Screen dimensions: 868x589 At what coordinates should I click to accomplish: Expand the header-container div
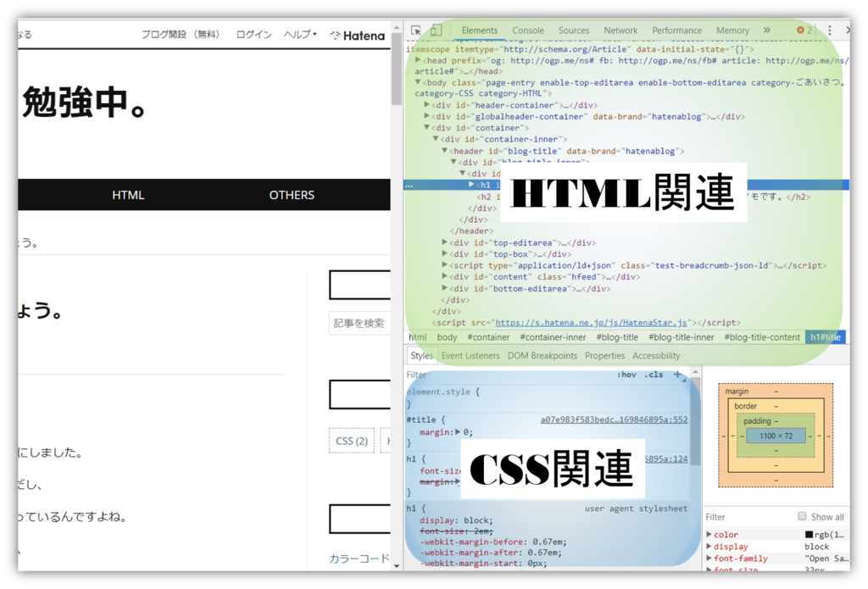pyautogui.click(x=427, y=104)
